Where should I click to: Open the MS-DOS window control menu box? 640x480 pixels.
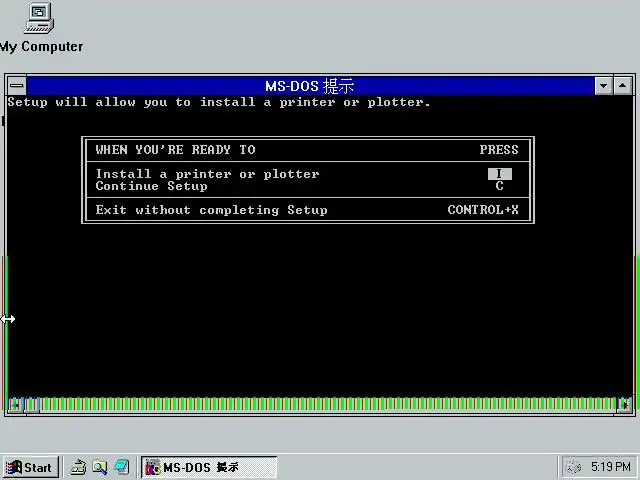pos(17,86)
